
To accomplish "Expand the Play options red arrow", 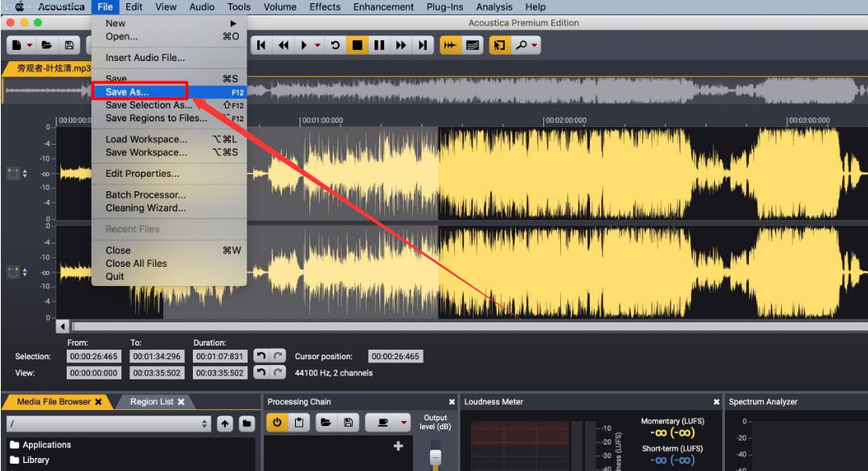I will pyautogui.click(x=317, y=45).
